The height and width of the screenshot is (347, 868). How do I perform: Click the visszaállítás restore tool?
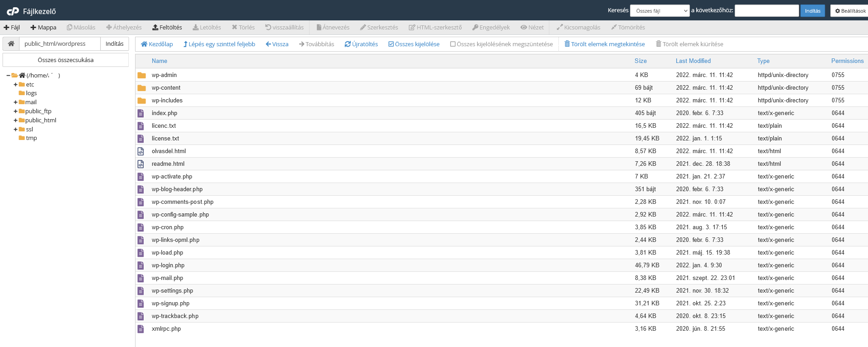pyautogui.click(x=284, y=27)
